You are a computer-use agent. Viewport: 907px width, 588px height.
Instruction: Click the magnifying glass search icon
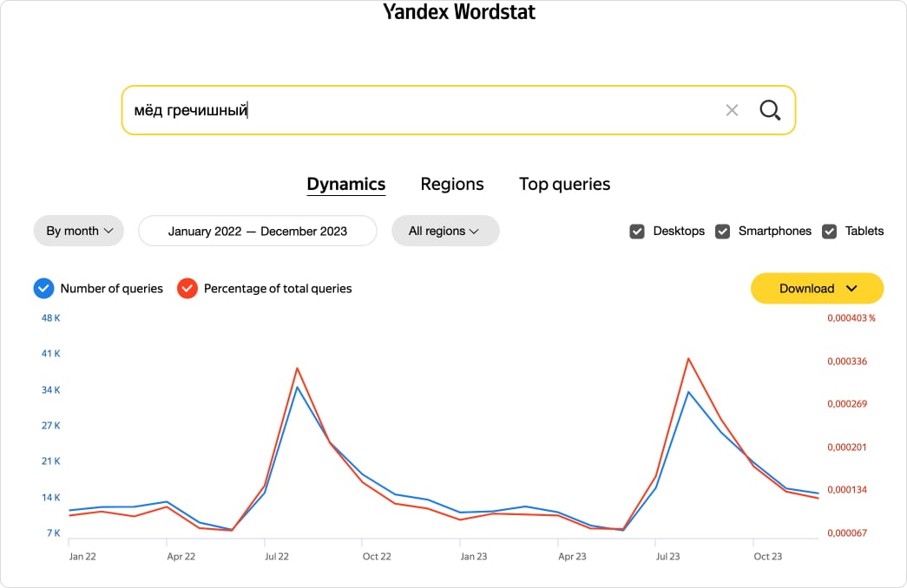point(770,110)
